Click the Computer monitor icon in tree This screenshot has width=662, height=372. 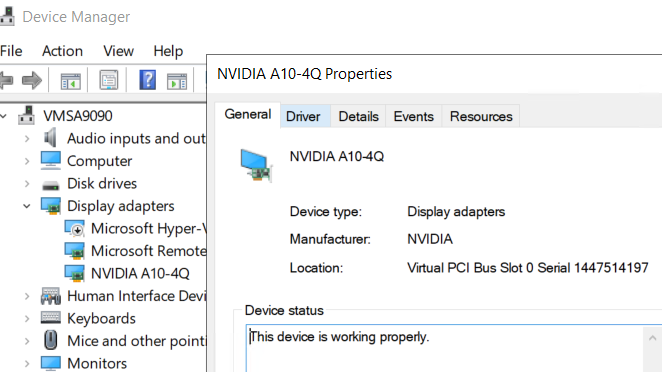pyautogui.click(x=51, y=160)
